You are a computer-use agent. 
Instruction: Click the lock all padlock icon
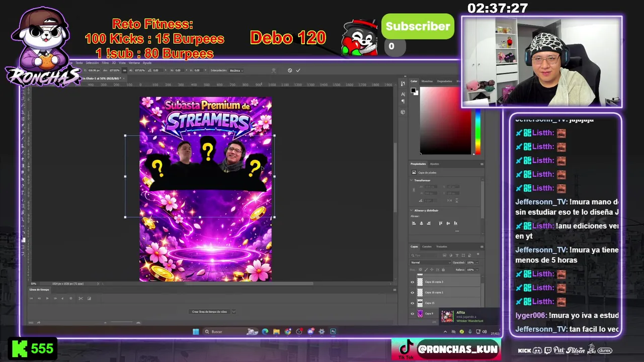[x=443, y=269]
